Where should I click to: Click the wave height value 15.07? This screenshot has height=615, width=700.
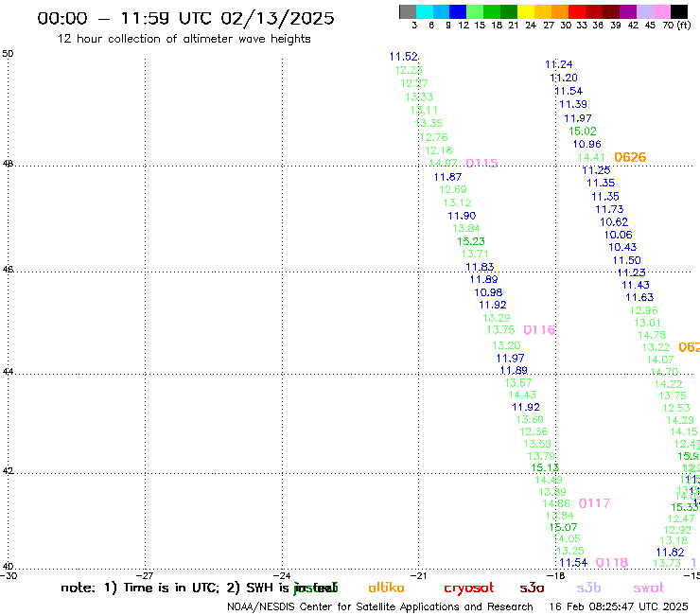tap(564, 527)
